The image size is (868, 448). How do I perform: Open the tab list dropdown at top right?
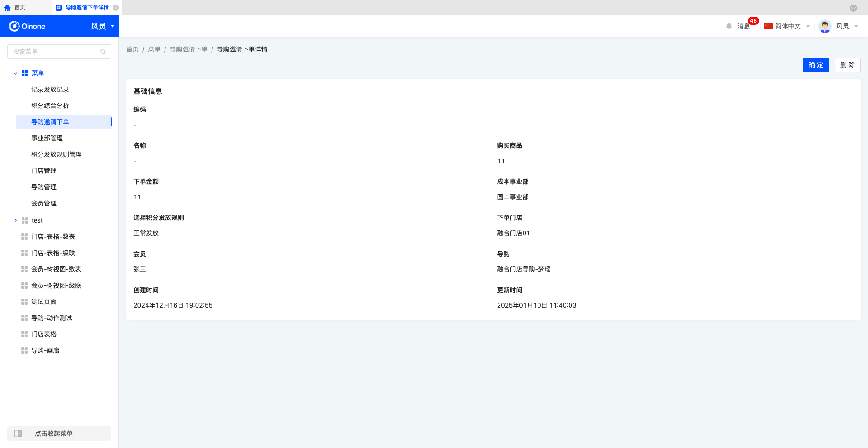(x=853, y=8)
